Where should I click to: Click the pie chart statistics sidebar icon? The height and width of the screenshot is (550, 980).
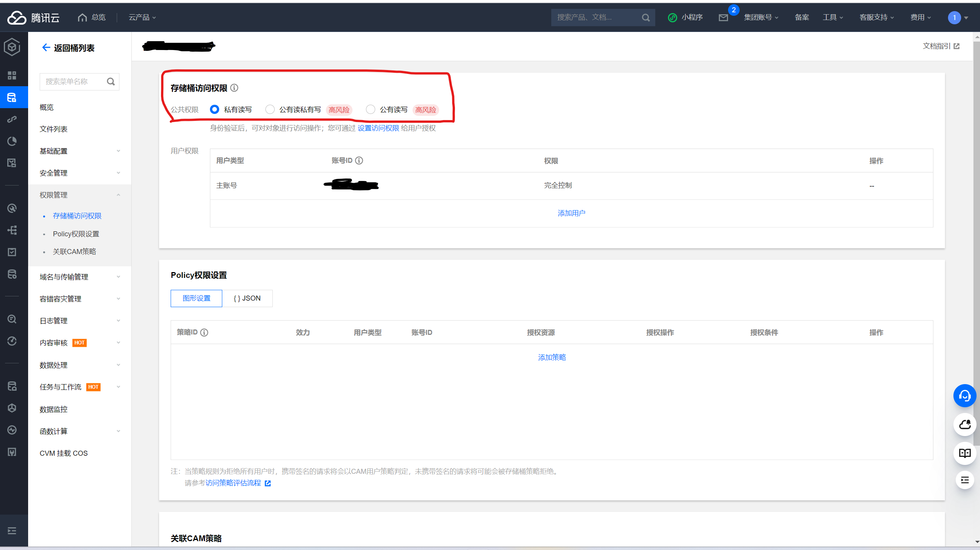12,141
